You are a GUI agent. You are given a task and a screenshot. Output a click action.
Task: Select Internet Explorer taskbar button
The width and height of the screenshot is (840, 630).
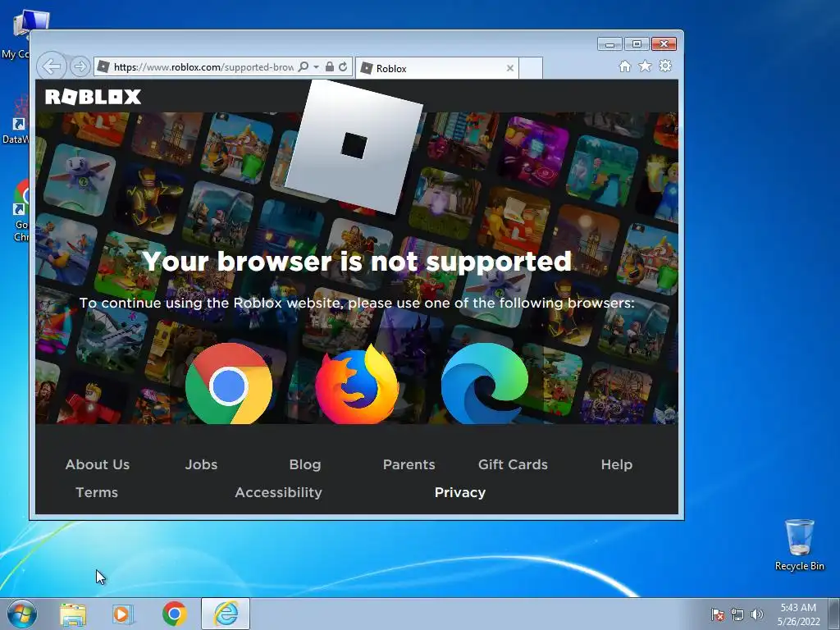(226, 614)
